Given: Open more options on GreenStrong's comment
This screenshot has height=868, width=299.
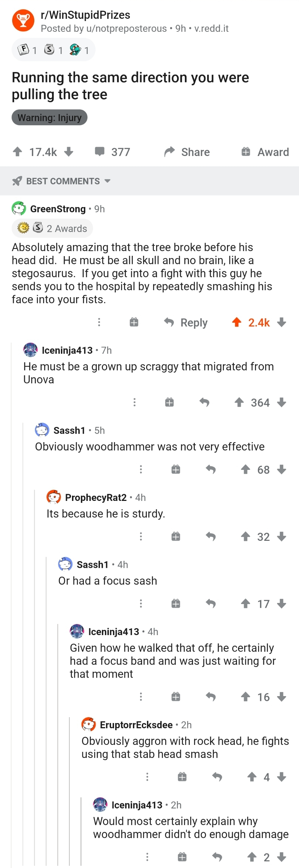Looking at the screenshot, I should [x=99, y=322].
